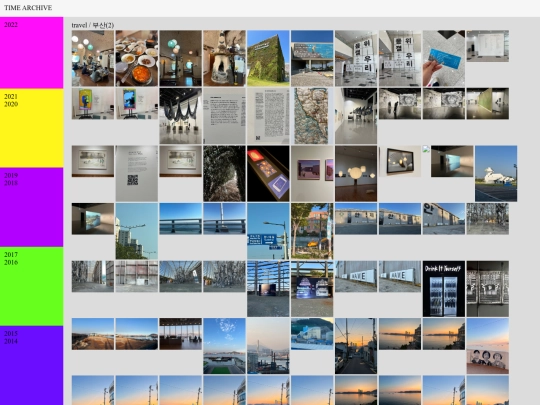Open the 2019 archive link
The height and width of the screenshot is (405, 540).
coord(11,175)
